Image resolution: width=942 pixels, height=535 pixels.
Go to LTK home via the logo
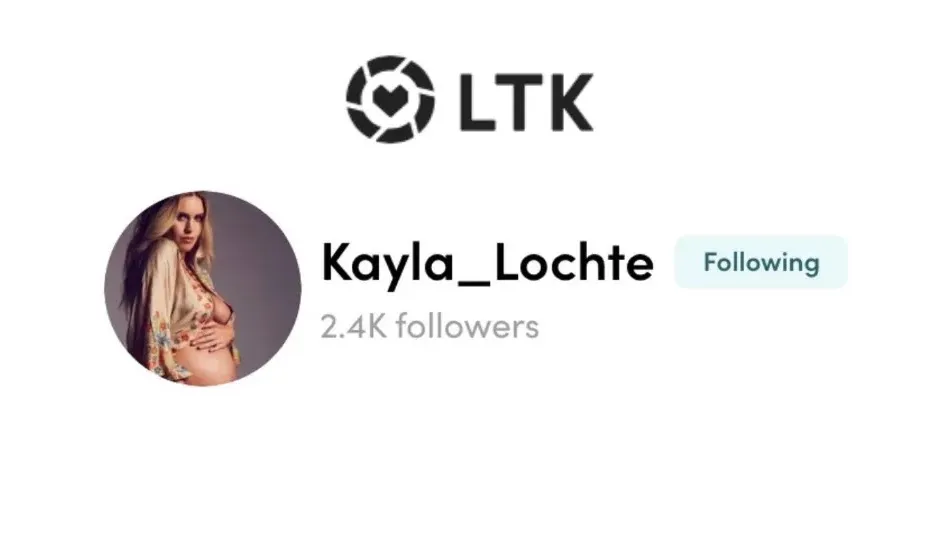[x=470, y=99]
